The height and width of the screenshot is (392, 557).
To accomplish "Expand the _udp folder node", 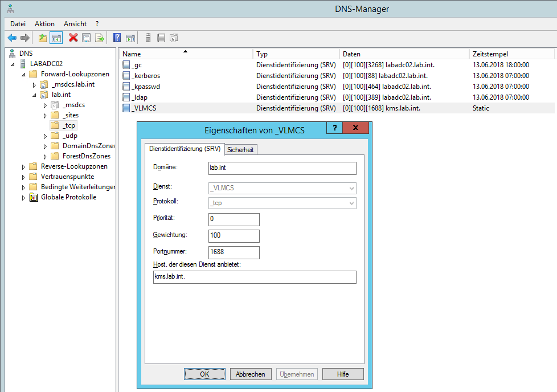I will coord(45,136).
